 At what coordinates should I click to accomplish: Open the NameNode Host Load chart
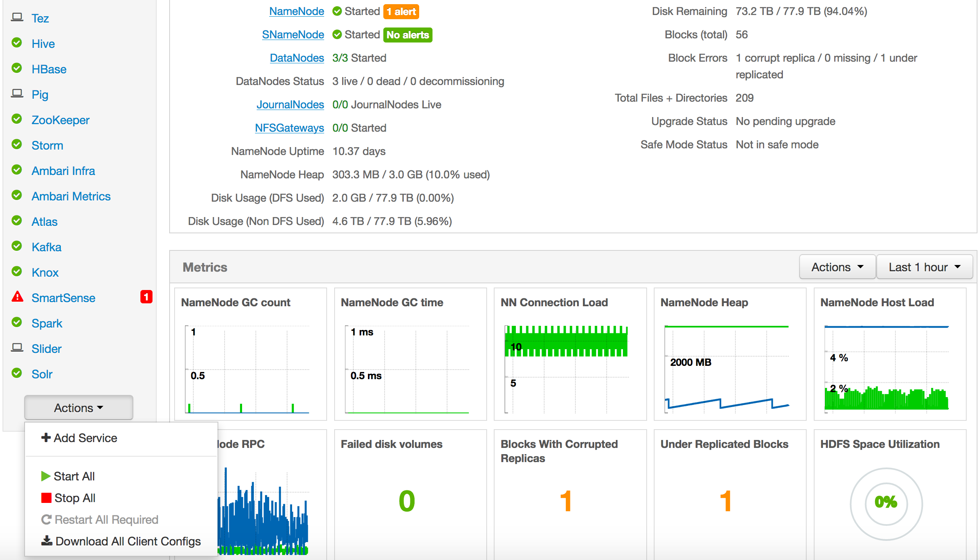click(x=890, y=354)
